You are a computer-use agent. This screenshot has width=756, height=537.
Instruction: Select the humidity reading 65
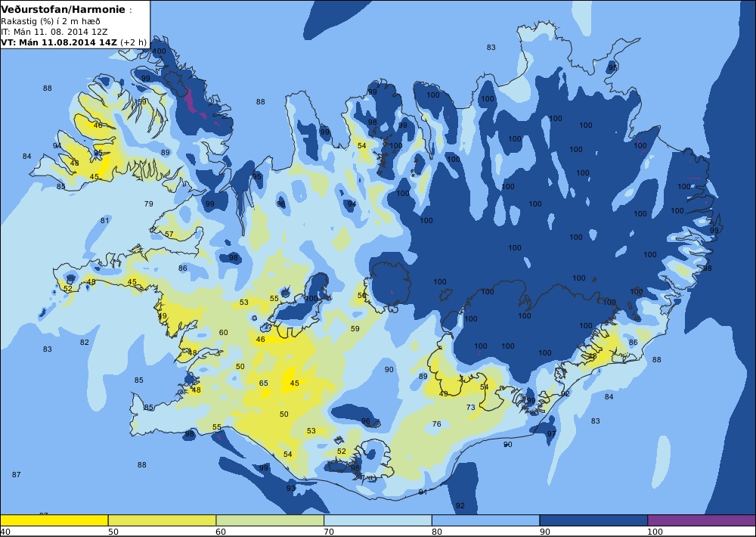263,383
